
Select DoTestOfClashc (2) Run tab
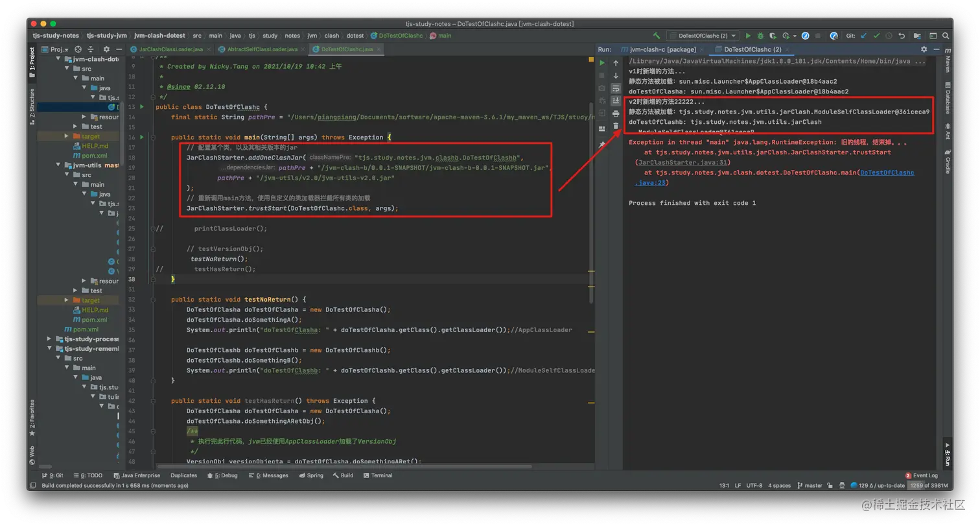(x=752, y=49)
